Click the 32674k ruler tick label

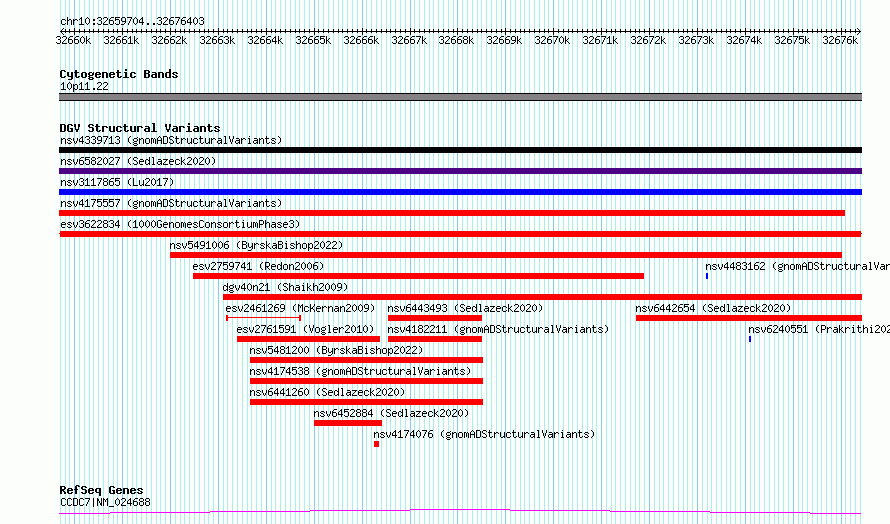(x=744, y=40)
